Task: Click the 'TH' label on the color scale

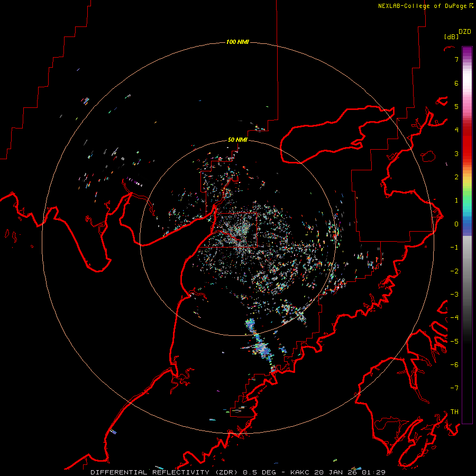Action: point(454,412)
